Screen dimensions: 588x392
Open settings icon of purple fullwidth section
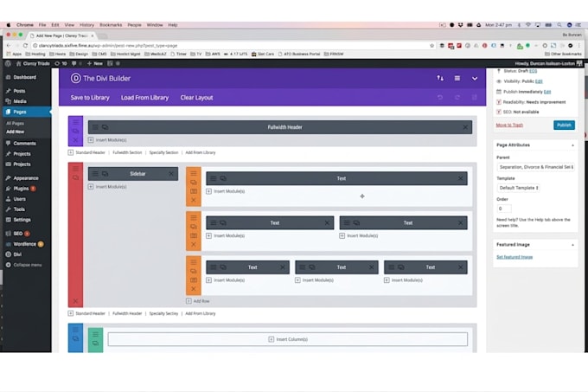75,122
